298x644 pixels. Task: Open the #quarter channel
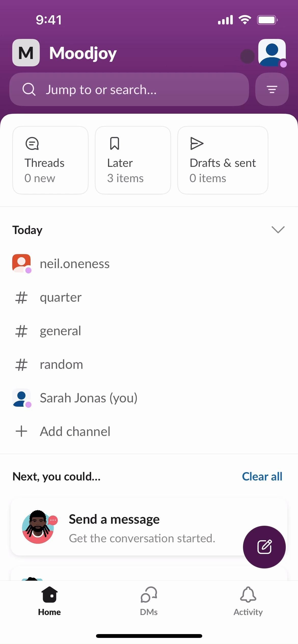click(x=61, y=297)
